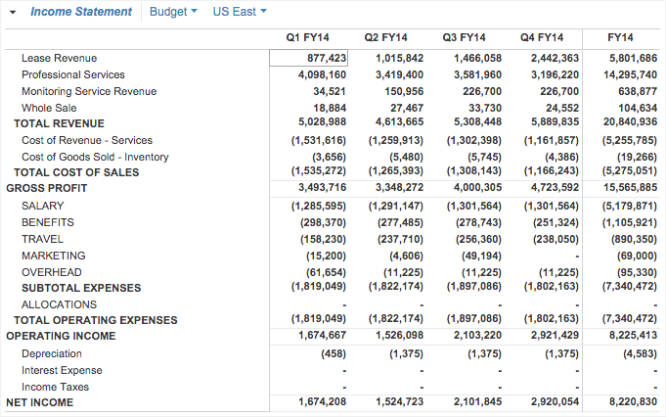The image size is (666, 417).
Task: Open the Budget dropdown
Action: click(173, 12)
